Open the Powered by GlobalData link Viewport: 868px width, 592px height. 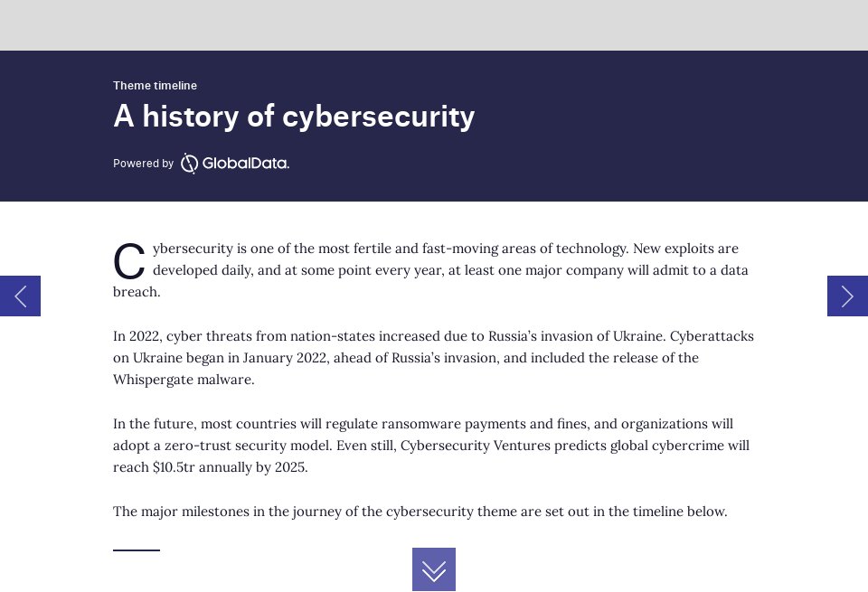click(x=201, y=164)
